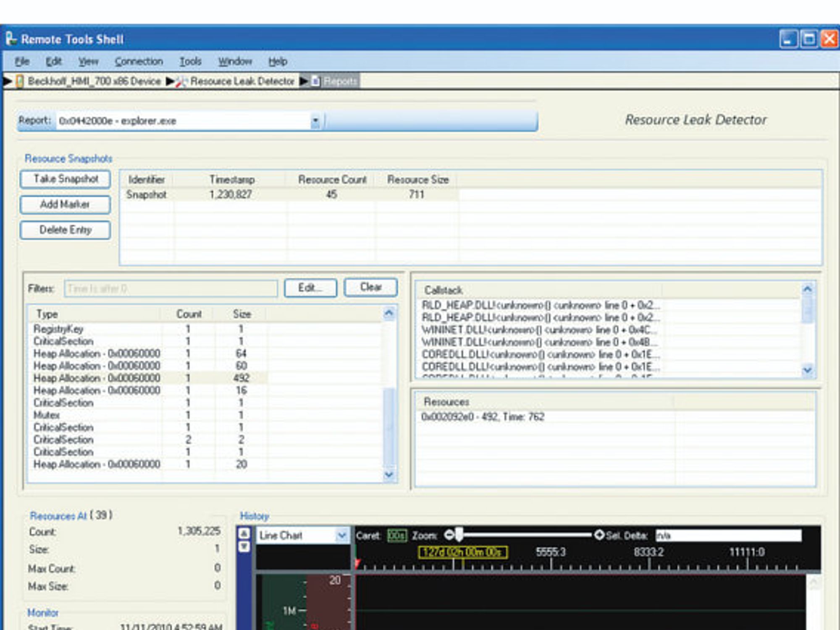
Task: Click the Callstack scroll up arrow
Action: point(807,289)
